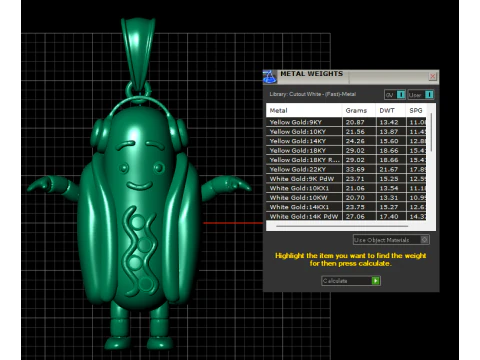Close the Metal Weights panel
This screenshot has width=480, height=360.
click(x=433, y=76)
